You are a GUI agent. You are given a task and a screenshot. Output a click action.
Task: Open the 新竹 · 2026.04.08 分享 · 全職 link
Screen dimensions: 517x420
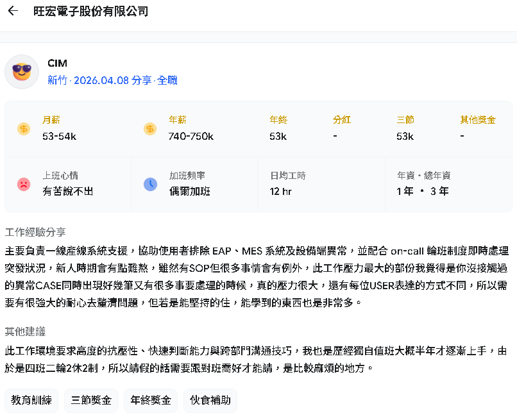tap(112, 80)
